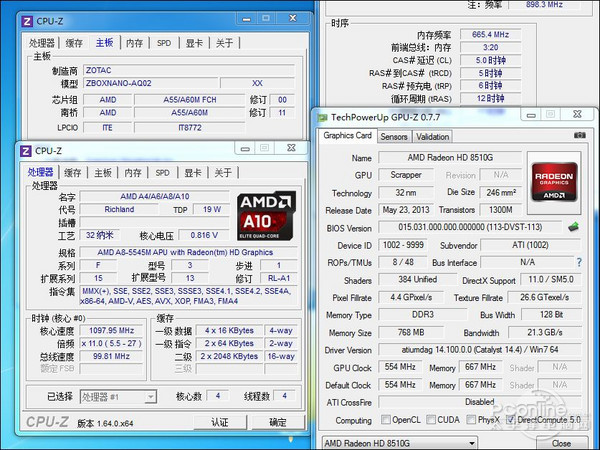Click the Bandwidth value 21.3 GB/s
Viewport: 600px width, 450px height.
(x=545, y=332)
